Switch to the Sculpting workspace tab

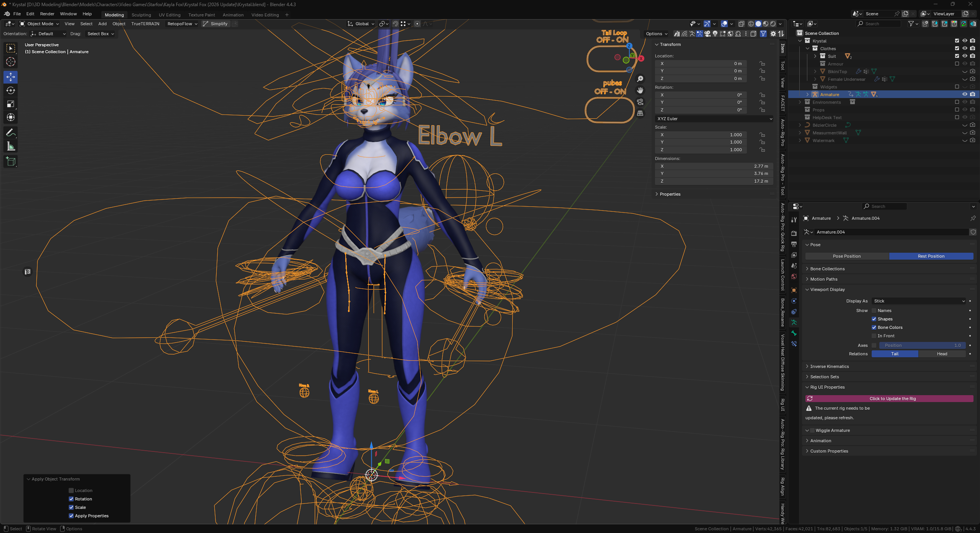point(141,15)
